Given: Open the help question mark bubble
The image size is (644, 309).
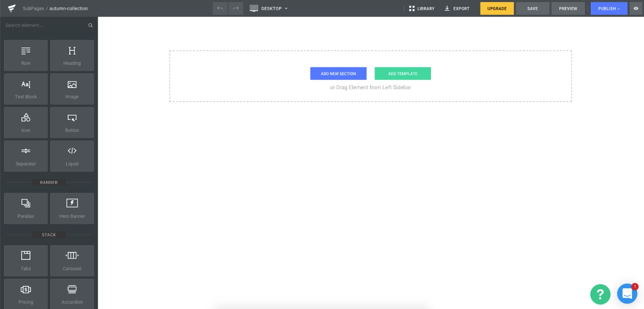Looking at the screenshot, I should pos(600,294).
